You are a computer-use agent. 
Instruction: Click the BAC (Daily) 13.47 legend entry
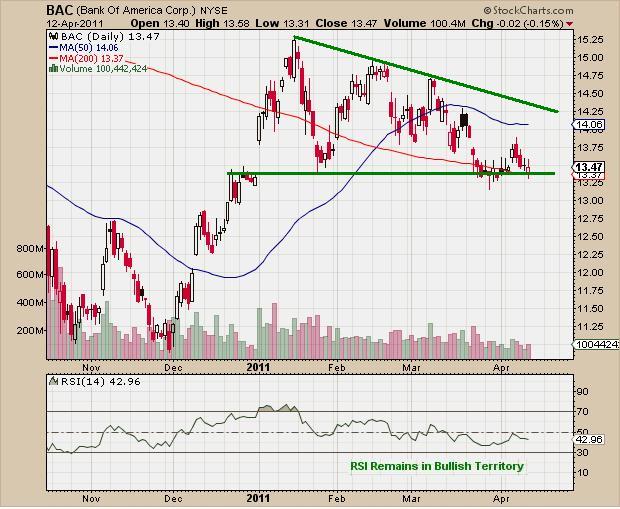(x=110, y=37)
